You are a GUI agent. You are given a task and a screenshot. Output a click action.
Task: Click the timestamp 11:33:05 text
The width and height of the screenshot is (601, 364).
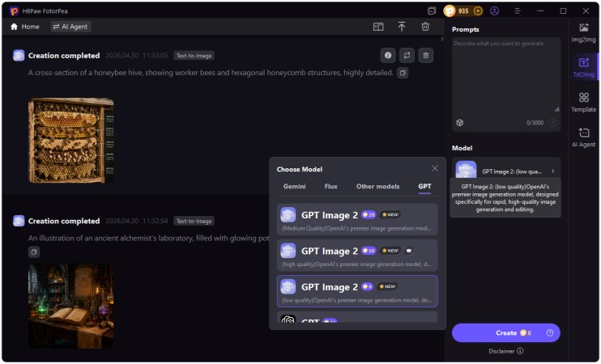coord(155,56)
